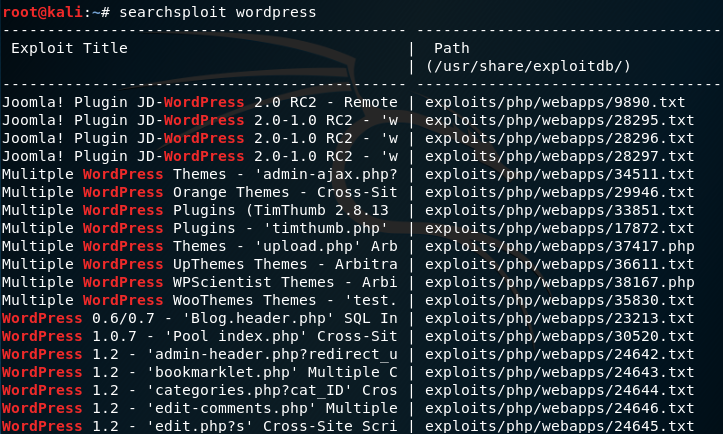This screenshot has width=723, height=434.
Task: Click path exploits/php/webapps/30520.txt
Action: [559, 336]
